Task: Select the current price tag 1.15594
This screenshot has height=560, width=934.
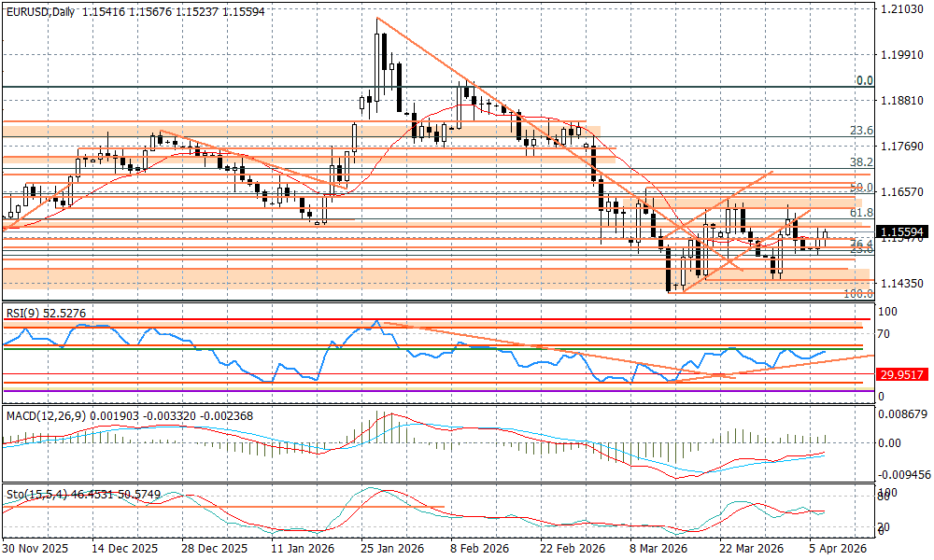Action: 901,231
